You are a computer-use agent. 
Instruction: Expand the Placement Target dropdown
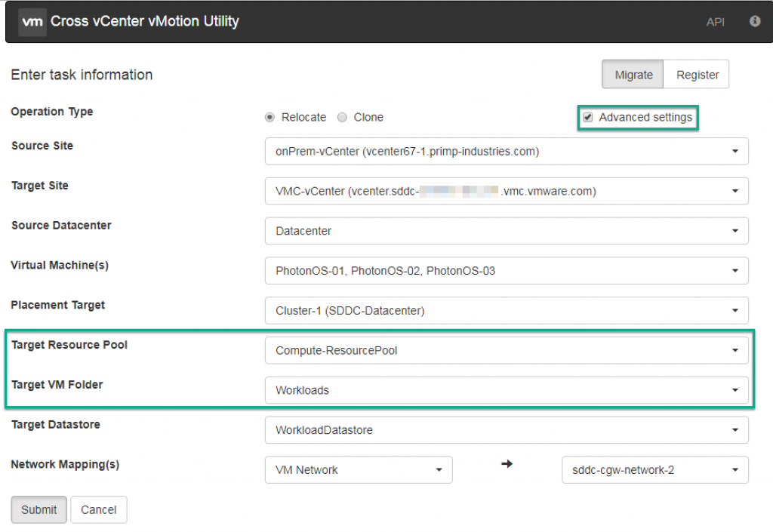[735, 310]
